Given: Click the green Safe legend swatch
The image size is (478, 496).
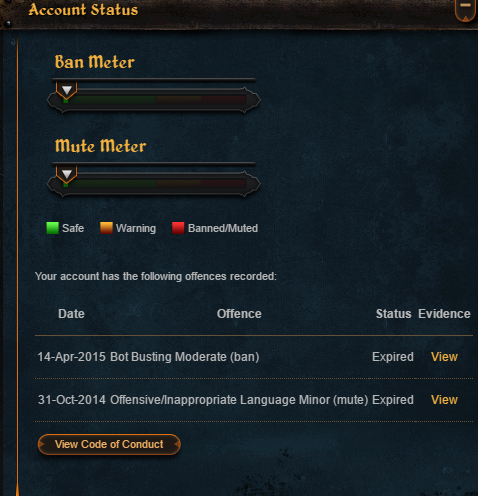Looking at the screenshot, I should click(52, 228).
